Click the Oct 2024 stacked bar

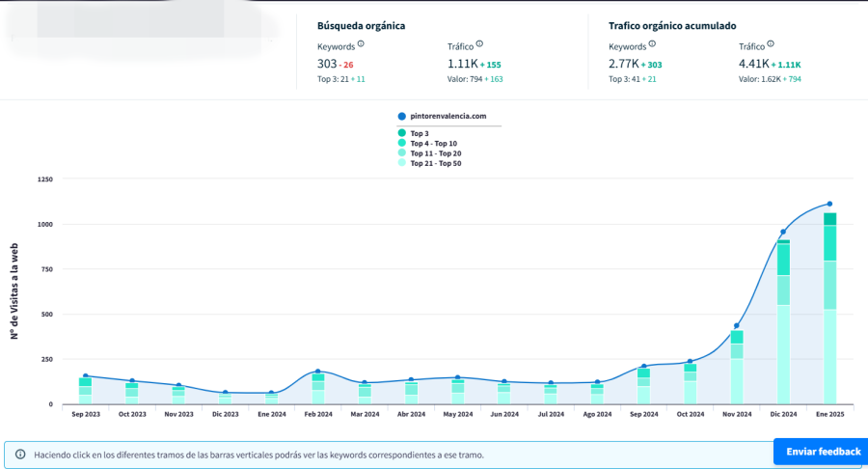click(690, 383)
